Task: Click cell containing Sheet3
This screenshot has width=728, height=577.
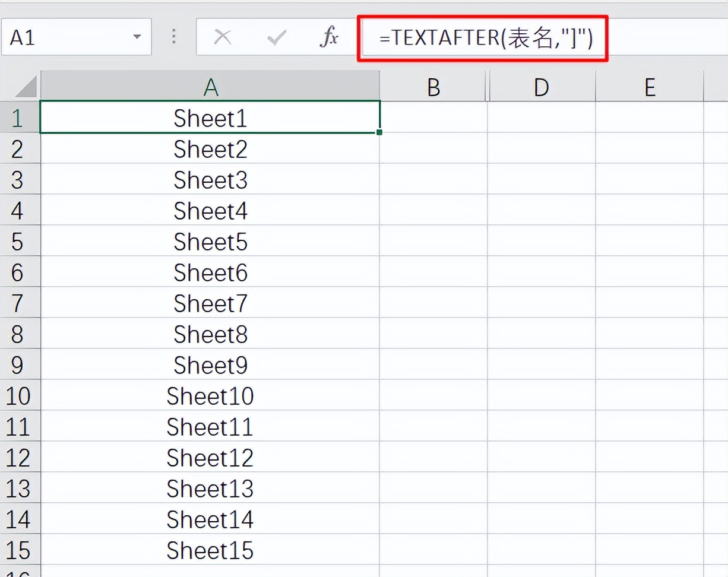Action: (210, 179)
